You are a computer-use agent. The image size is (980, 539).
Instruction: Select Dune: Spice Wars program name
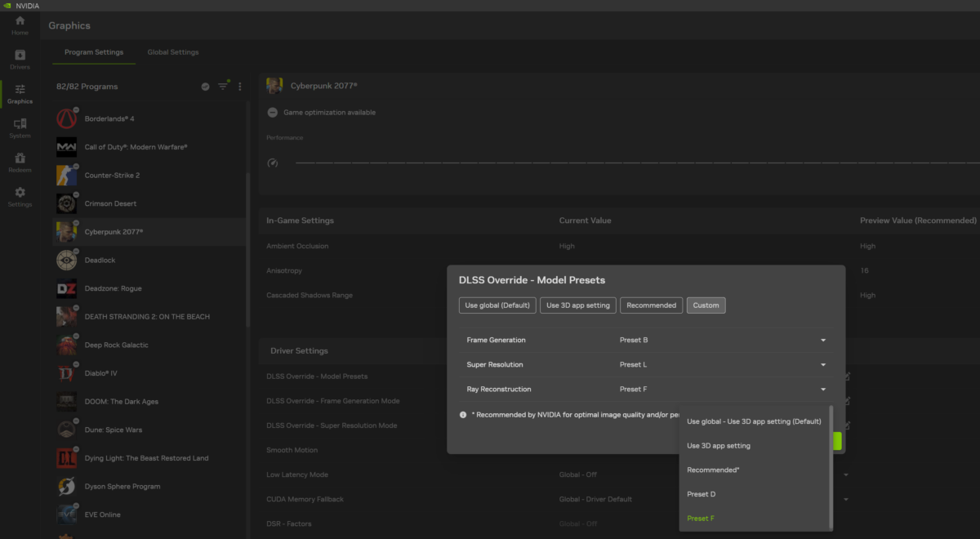click(114, 430)
